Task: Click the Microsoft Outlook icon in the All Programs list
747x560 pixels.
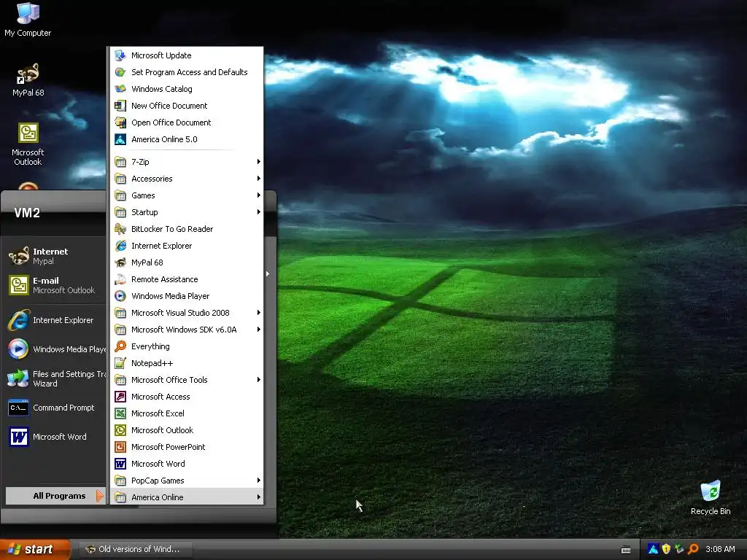Action: point(120,430)
